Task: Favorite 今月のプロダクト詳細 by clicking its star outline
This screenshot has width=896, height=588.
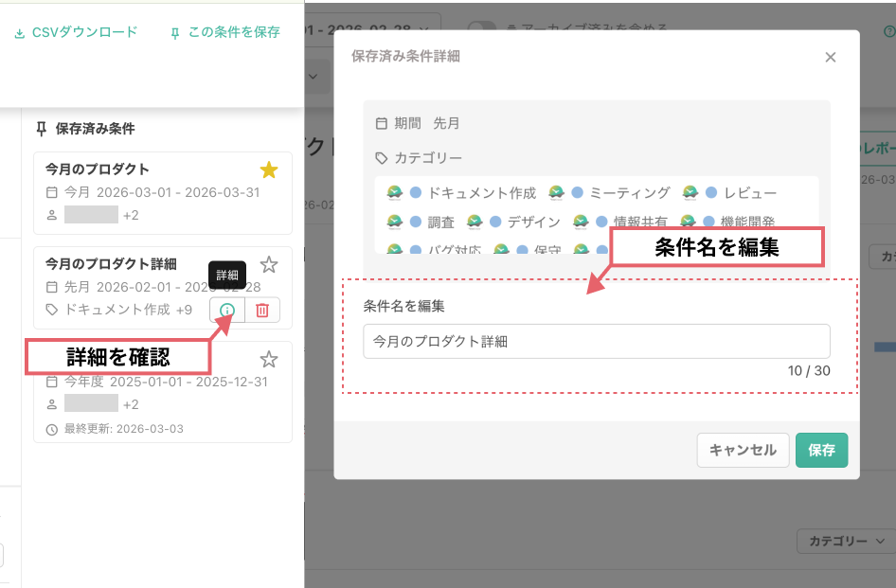Action: point(268,264)
